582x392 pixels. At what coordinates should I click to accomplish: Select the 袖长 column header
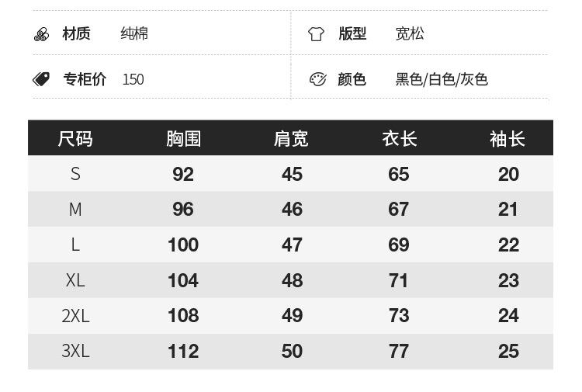(508, 139)
